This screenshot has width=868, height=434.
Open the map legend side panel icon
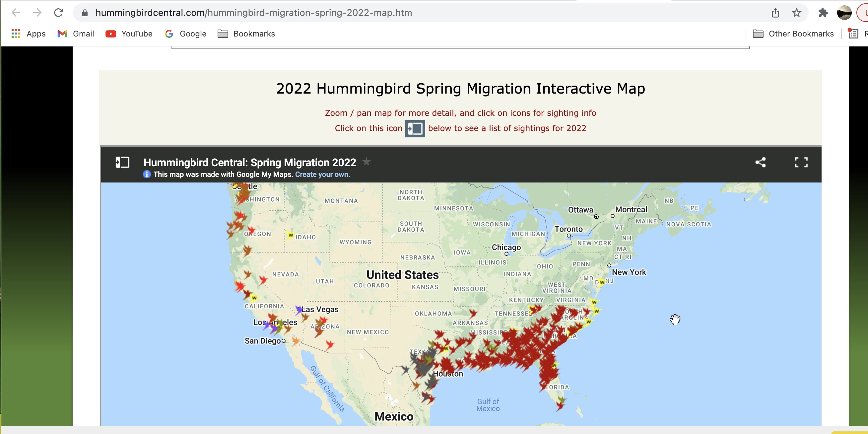point(122,162)
